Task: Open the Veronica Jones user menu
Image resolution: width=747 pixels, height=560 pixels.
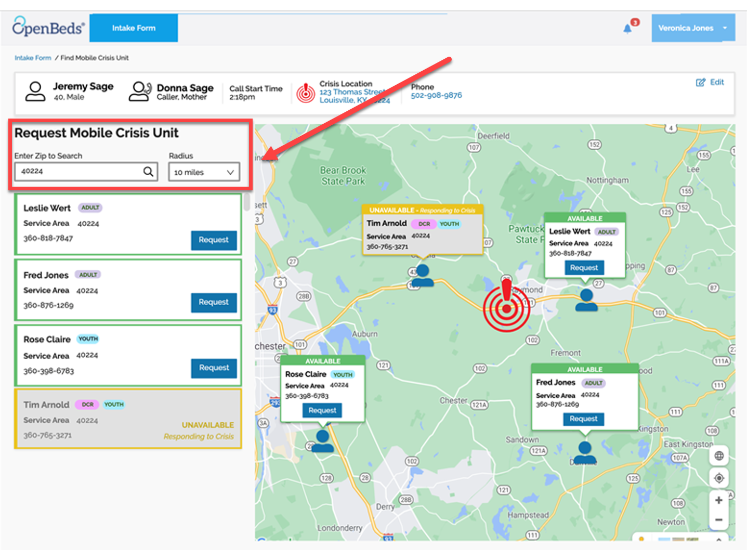Action: pyautogui.click(x=693, y=28)
